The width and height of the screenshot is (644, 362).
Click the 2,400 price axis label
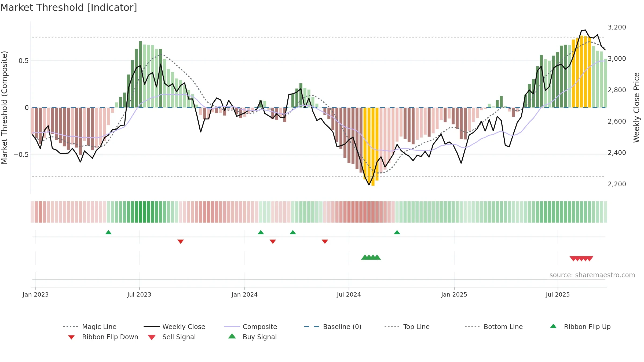617,153
